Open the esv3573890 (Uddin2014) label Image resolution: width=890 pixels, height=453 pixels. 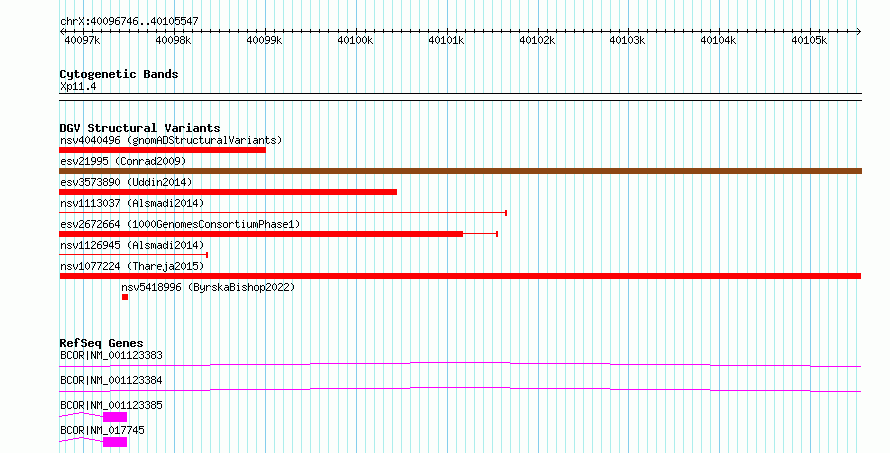pyautogui.click(x=126, y=182)
